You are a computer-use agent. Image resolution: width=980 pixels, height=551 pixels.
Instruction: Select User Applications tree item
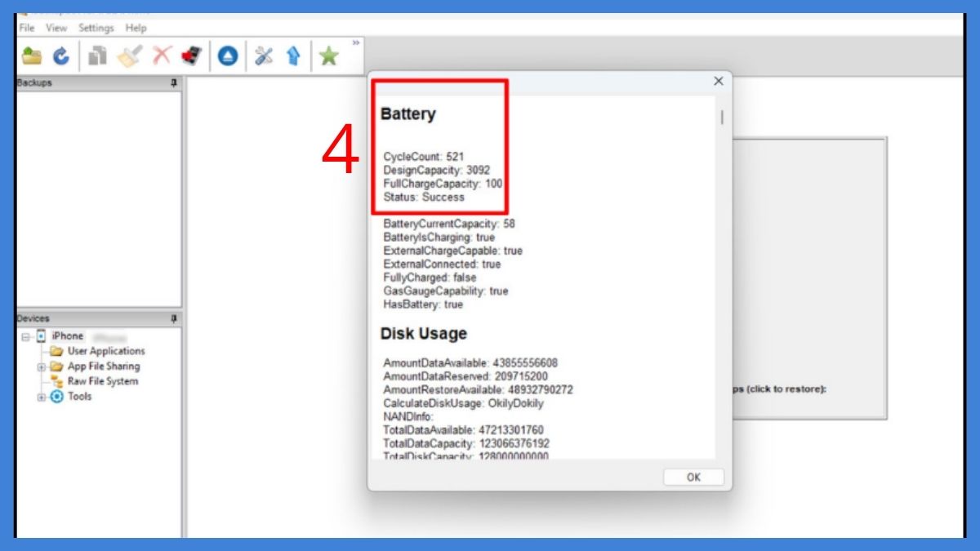coord(106,351)
